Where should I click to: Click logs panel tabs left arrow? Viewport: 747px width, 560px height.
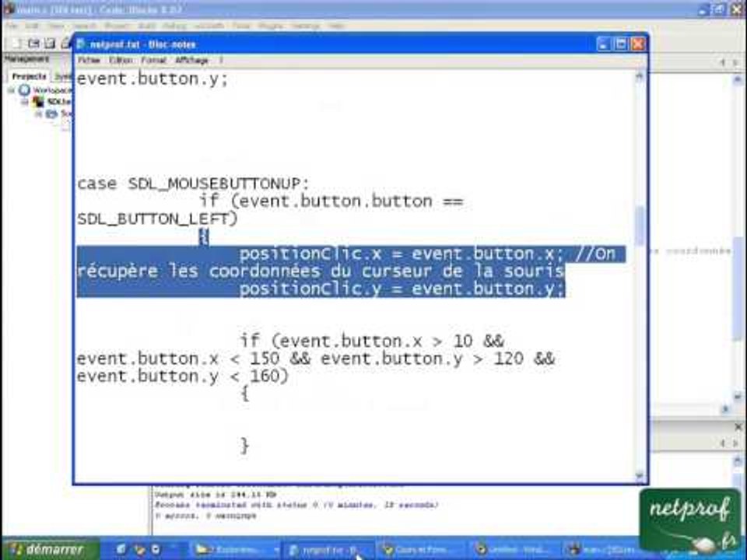click(x=723, y=443)
